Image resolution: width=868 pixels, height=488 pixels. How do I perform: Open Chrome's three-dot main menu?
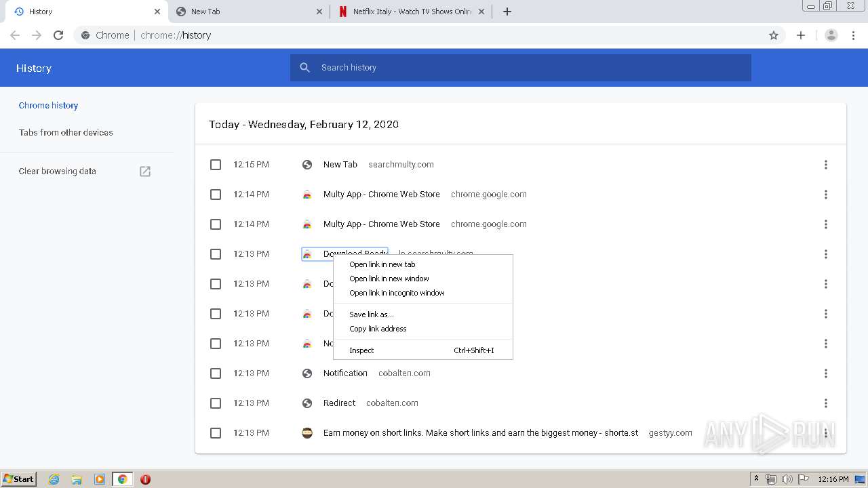point(854,35)
